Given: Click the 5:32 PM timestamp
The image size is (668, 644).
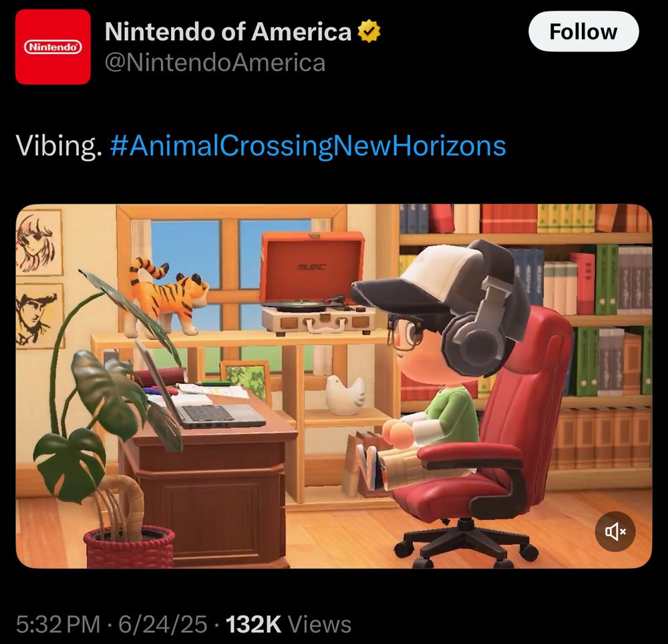Looking at the screenshot, I should [58, 624].
